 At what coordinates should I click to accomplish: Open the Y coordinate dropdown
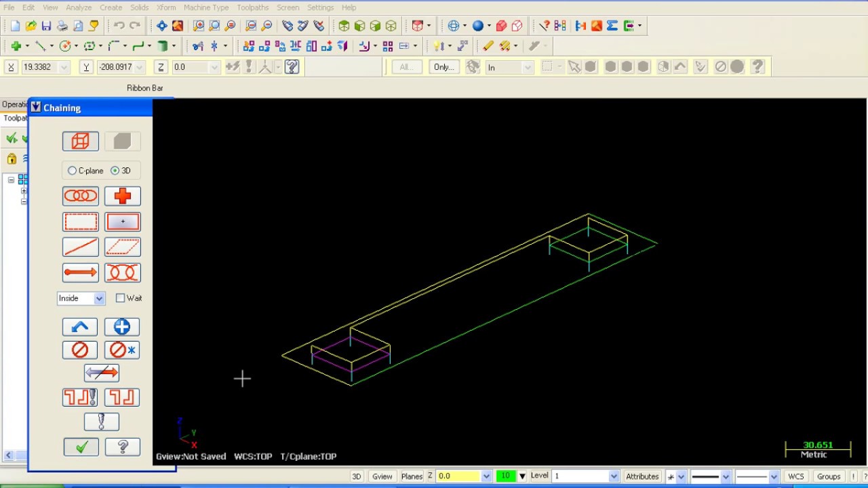point(140,67)
